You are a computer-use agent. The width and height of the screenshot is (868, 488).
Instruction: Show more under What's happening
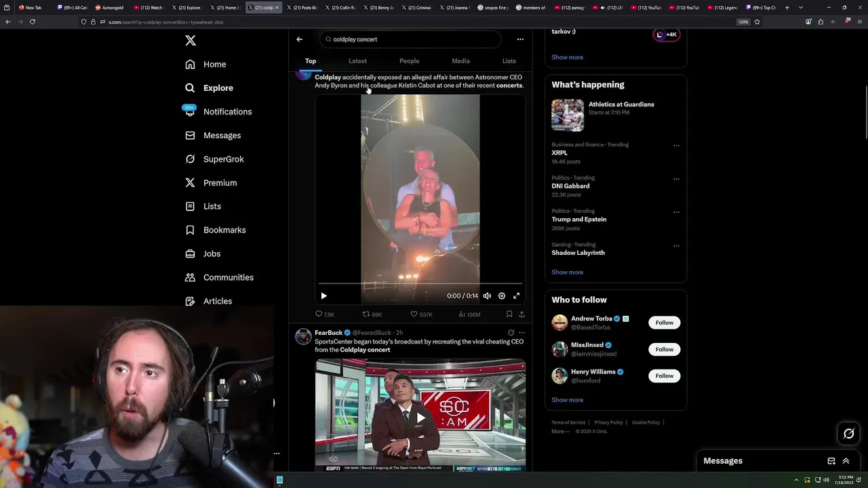click(x=567, y=272)
